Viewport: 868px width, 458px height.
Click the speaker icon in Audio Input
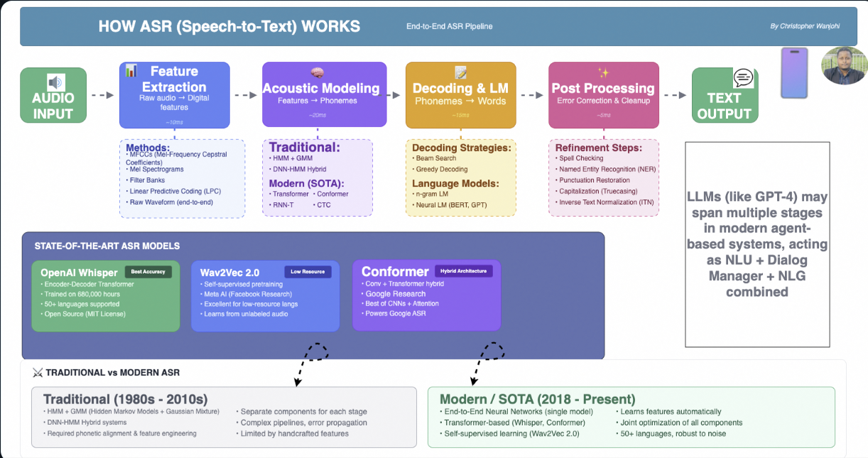pyautogui.click(x=55, y=82)
